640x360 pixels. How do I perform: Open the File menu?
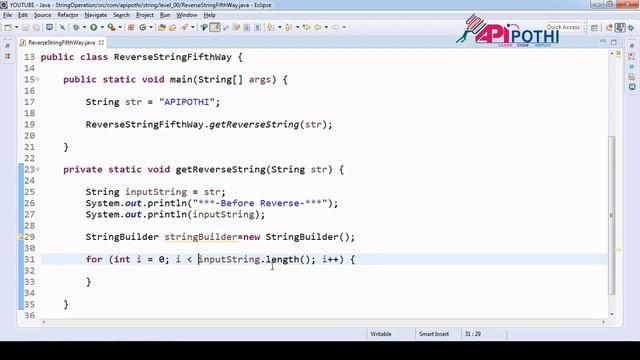click(x=7, y=15)
